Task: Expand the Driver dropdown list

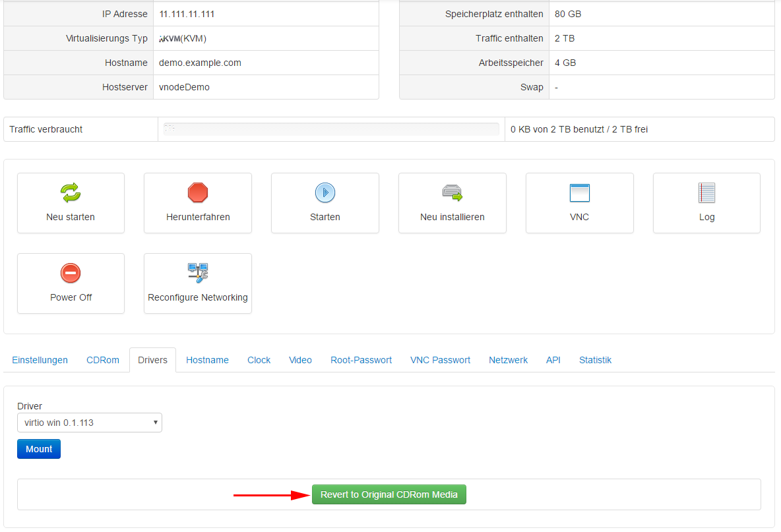Action: (90, 423)
